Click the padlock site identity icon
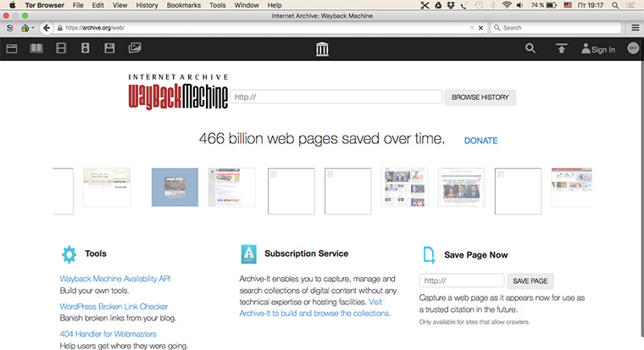The image size is (644, 350). point(60,28)
